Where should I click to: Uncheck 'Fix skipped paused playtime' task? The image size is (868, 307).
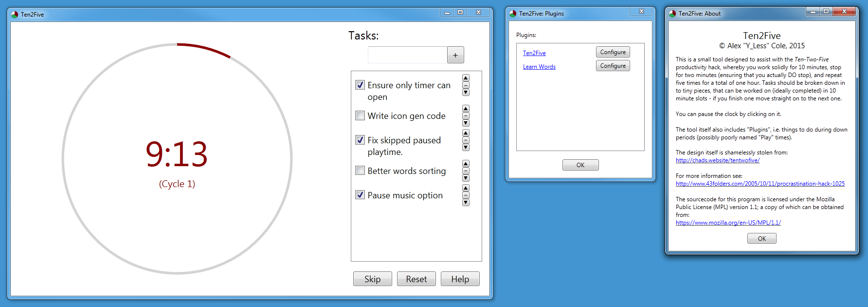click(x=360, y=140)
